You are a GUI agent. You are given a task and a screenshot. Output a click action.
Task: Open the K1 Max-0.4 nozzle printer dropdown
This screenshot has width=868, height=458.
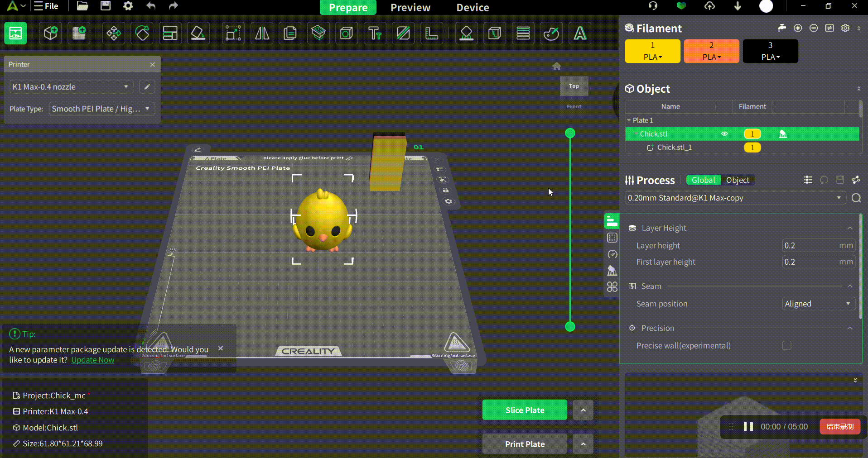[71, 87]
